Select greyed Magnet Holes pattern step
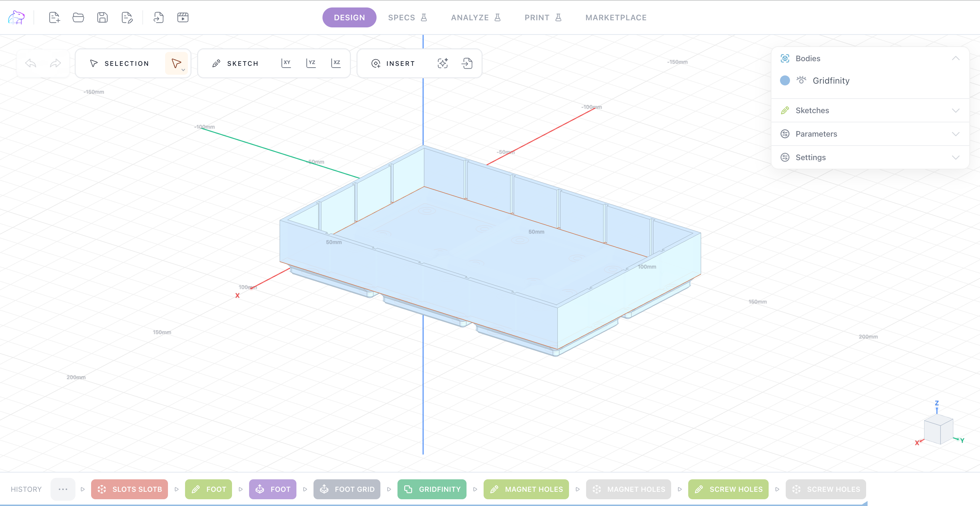The width and height of the screenshot is (980, 506). 628,489
